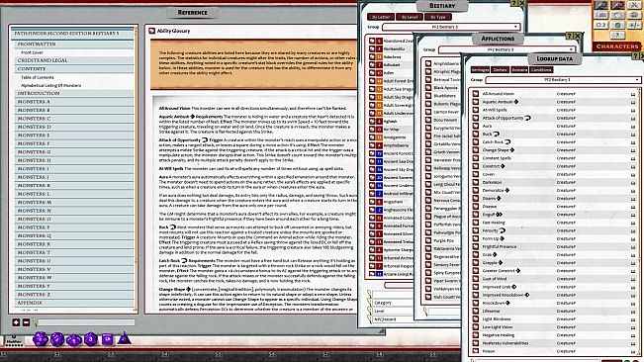This screenshot has width=644, height=362.
Task: Open the Improved Knockdown link icon
Action: pyautogui.click(x=476, y=295)
